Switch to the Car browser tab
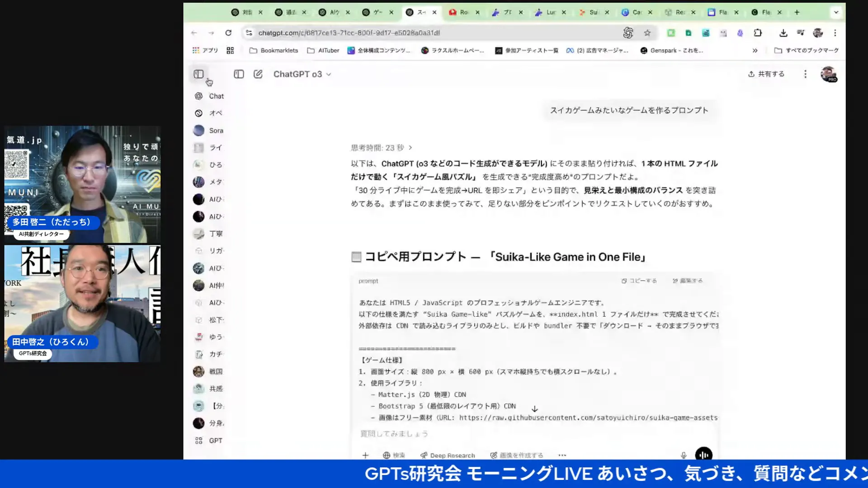Screen dimensions: 868x488 click(637, 12)
